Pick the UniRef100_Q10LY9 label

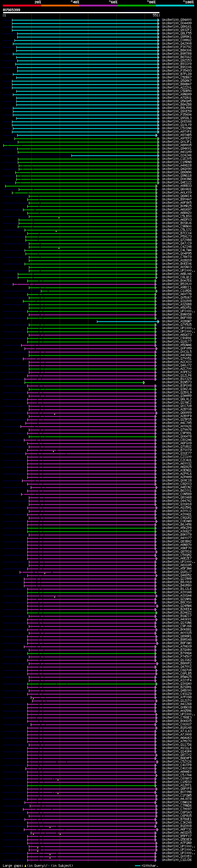[177, 125]
